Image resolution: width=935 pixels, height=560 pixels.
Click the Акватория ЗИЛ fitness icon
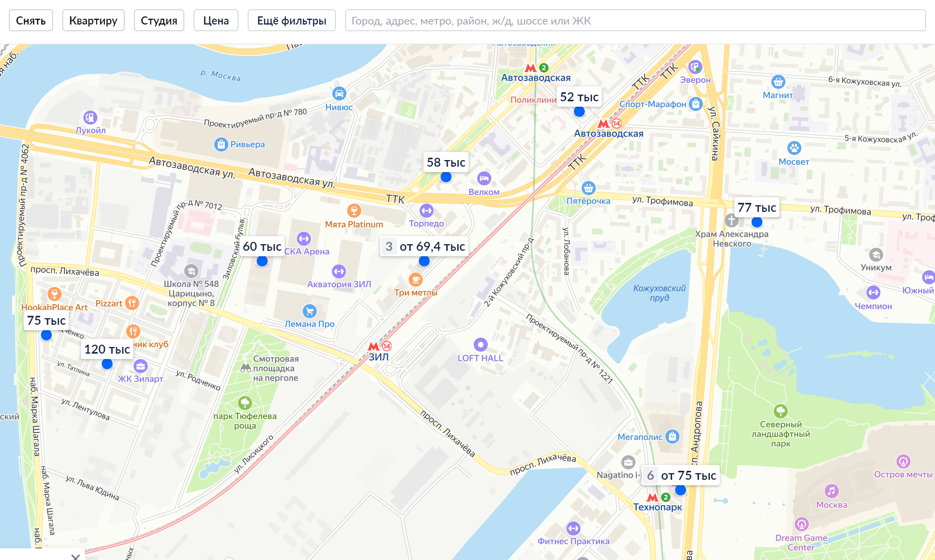pos(339,271)
